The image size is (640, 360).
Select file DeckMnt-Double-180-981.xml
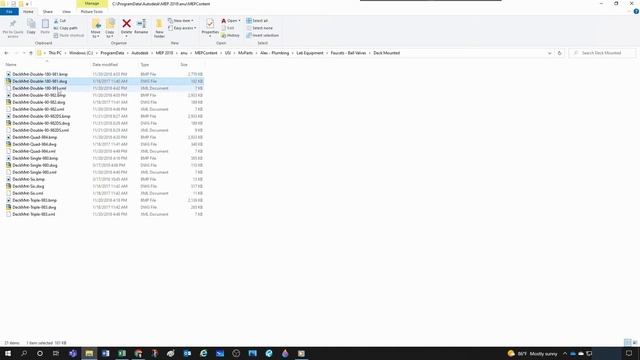39,88
